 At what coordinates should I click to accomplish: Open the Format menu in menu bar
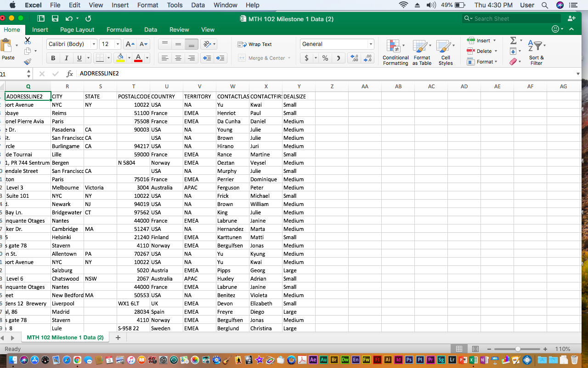click(x=147, y=5)
